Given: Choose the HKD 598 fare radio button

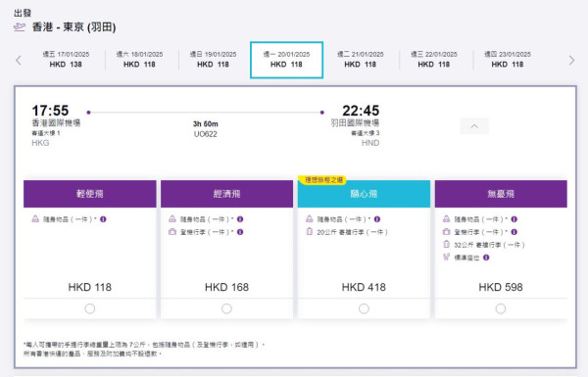Looking at the screenshot, I should tap(501, 308).
